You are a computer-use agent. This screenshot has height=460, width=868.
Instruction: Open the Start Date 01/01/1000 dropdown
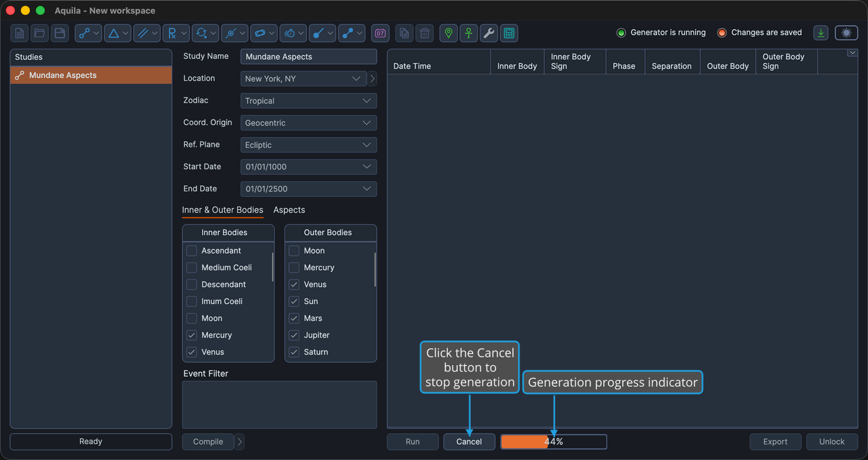309,167
